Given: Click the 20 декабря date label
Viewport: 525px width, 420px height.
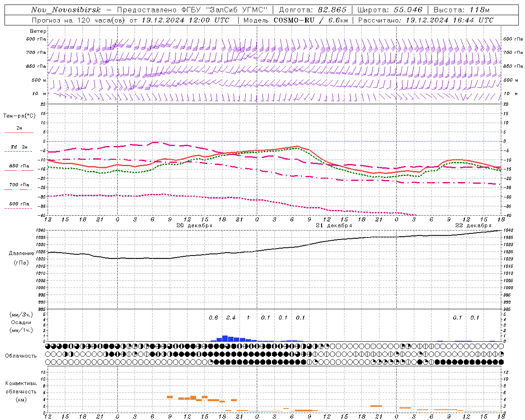Looking at the screenshot, I should pos(194,226).
